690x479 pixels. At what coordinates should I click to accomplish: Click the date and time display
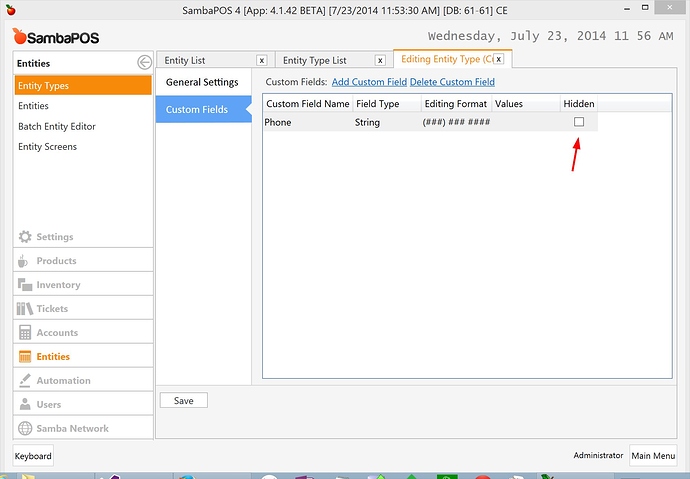click(x=551, y=36)
